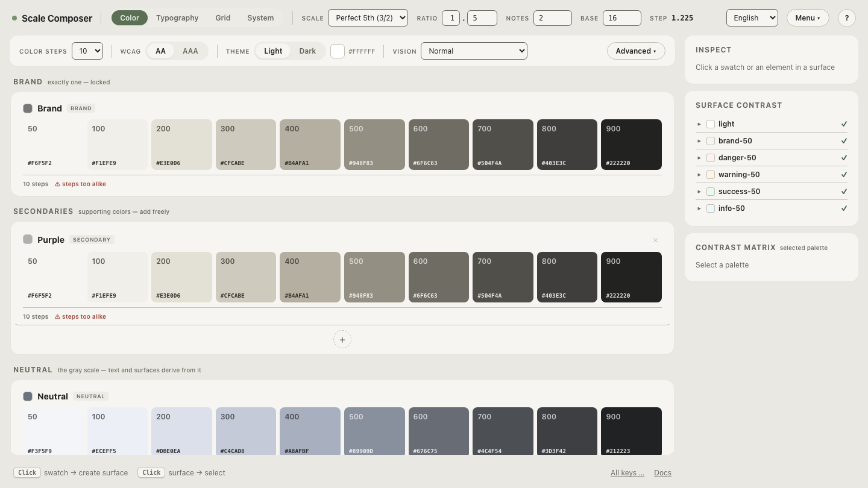Image resolution: width=868 pixels, height=488 pixels.
Task: Add a new secondary palette
Action: 342,340
